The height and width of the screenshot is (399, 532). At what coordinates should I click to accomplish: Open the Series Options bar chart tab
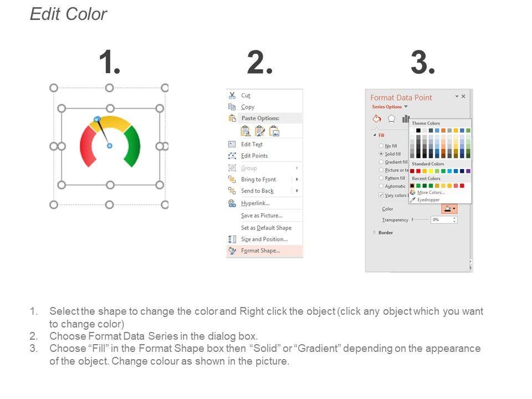(x=405, y=118)
